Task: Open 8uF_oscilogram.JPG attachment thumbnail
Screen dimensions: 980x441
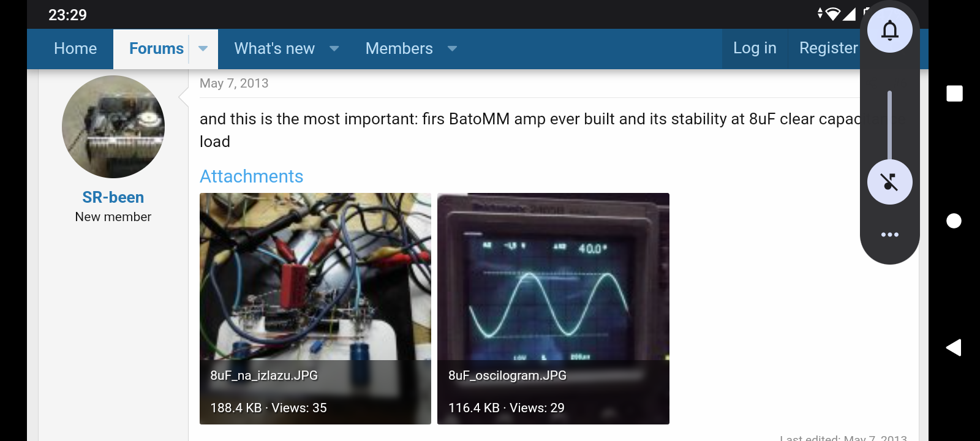Action: [x=553, y=309]
